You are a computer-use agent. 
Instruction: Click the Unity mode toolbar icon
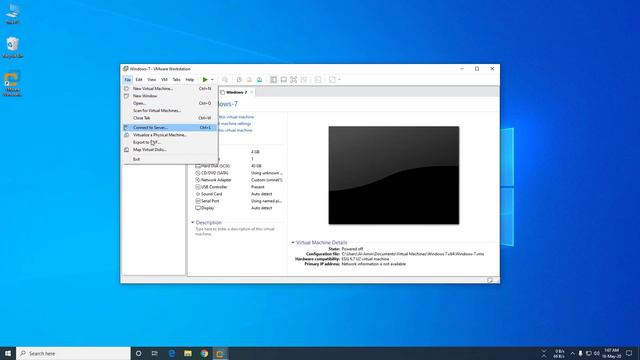(304, 80)
